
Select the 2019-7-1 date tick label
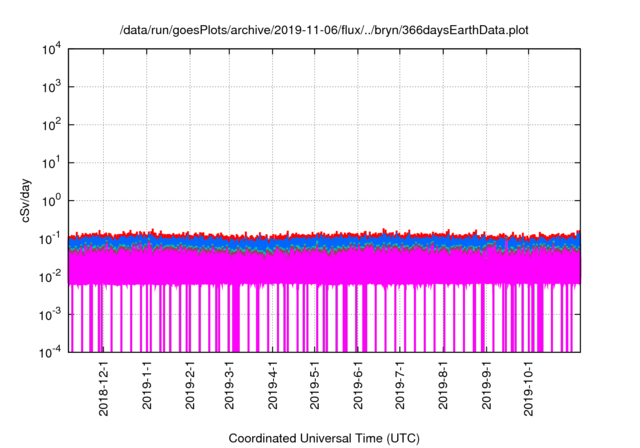[400, 386]
